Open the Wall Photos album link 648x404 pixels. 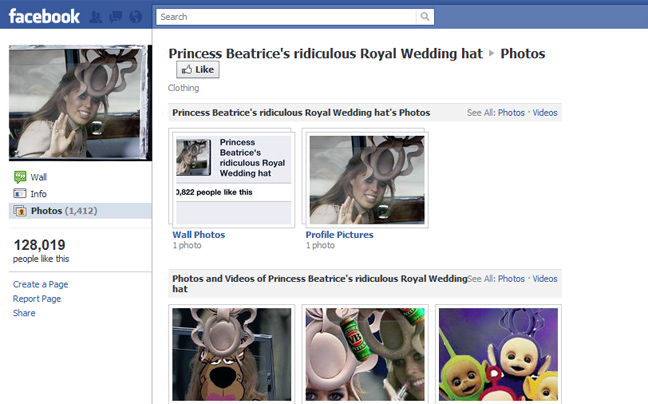point(199,235)
